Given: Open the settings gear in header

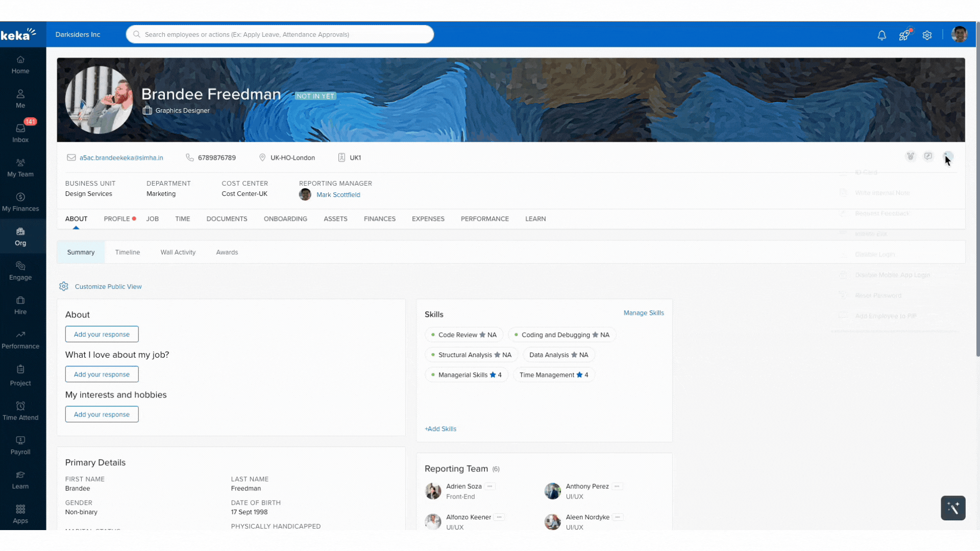Looking at the screenshot, I should (927, 35).
